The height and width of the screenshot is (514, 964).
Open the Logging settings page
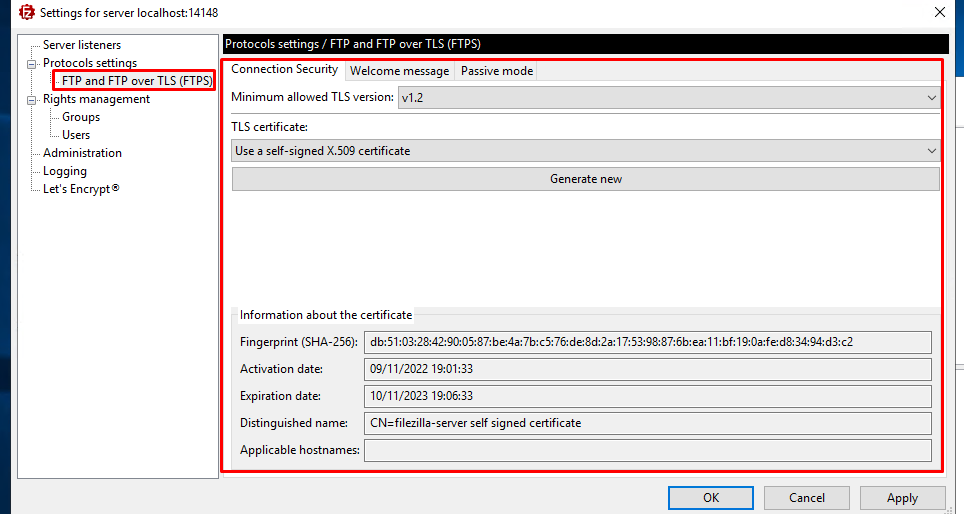(65, 171)
